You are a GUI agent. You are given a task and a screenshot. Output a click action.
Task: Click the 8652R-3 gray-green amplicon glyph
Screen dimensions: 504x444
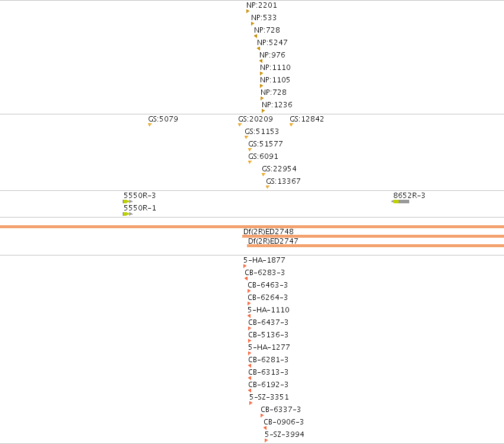pos(400,202)
